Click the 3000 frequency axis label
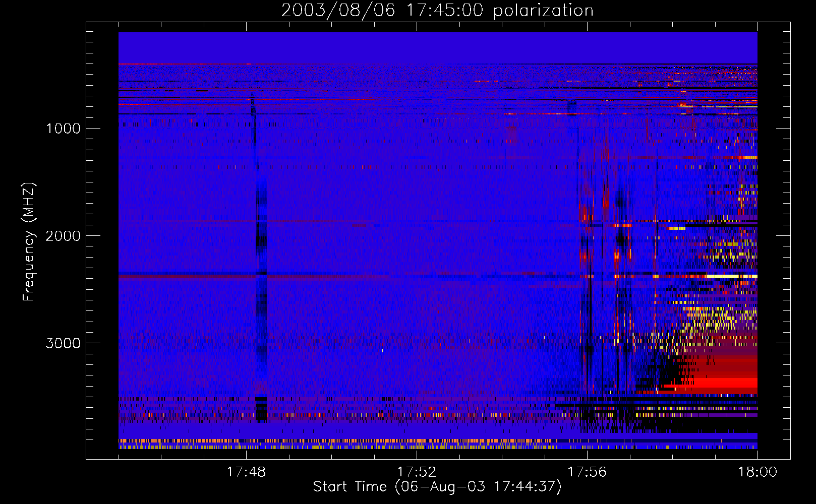 [63, 343]
